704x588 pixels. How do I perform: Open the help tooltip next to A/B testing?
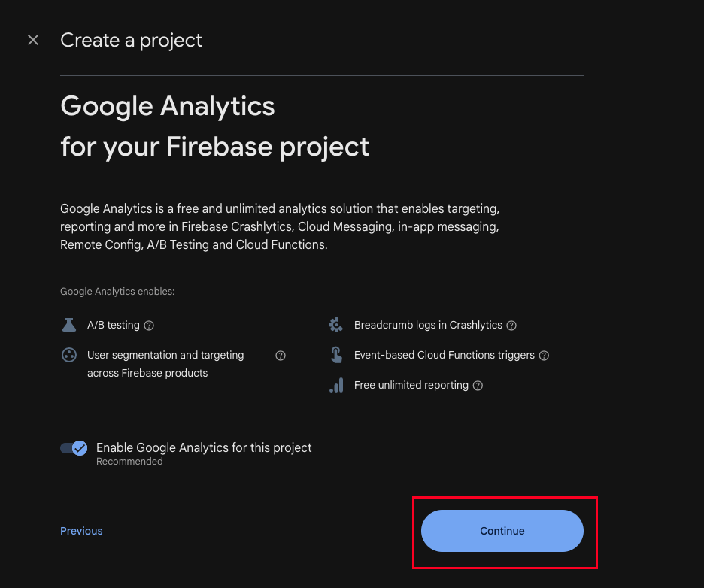149,326
